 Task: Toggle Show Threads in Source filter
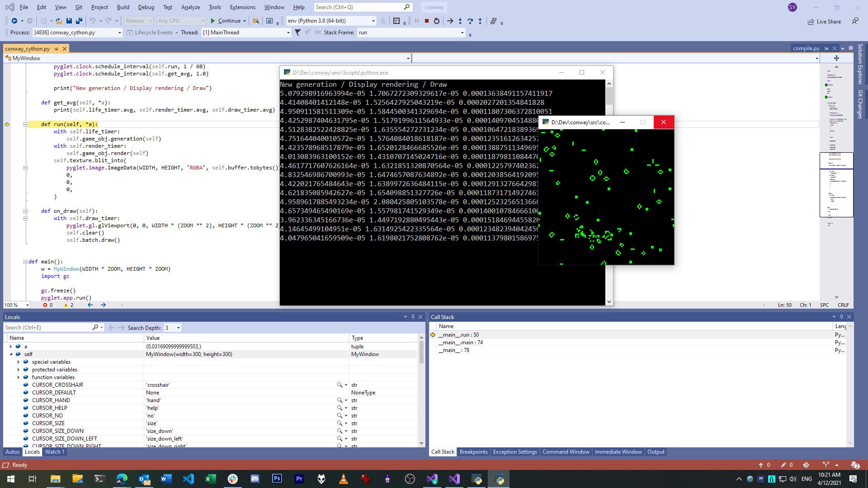[x=494, y=21]
